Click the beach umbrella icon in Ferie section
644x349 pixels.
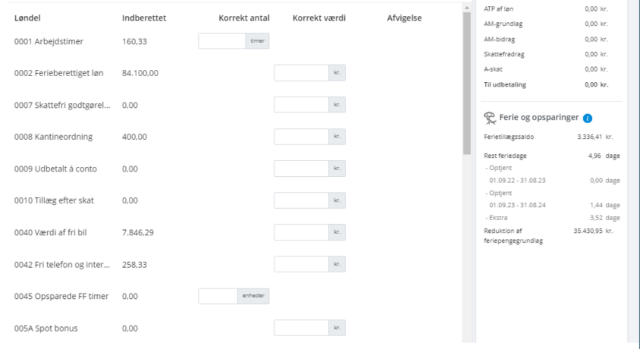tap(490, 118)
